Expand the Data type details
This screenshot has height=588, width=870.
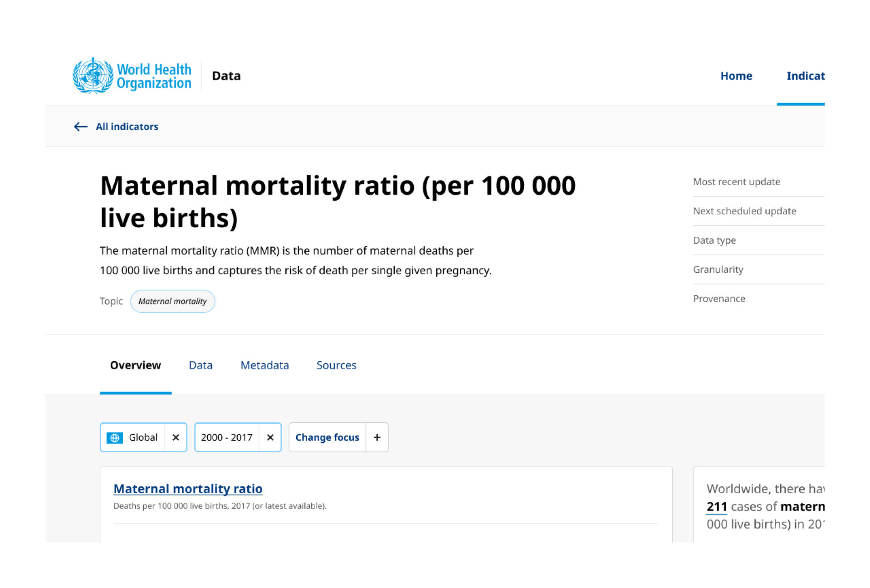714,240
